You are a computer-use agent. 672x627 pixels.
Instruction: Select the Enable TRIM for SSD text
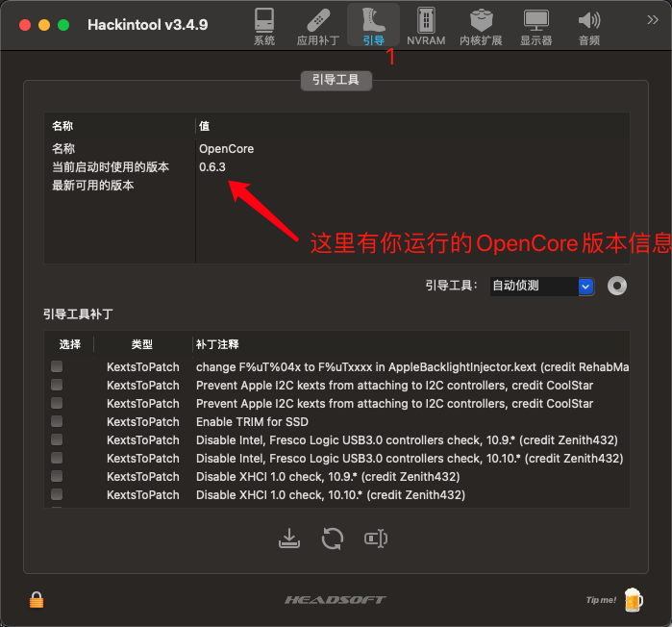(x=252, y=422)
